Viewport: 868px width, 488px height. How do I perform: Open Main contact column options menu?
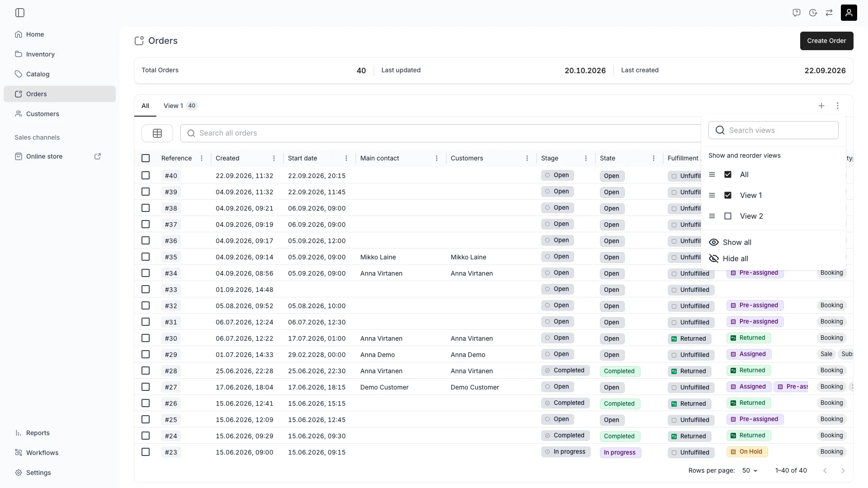(x=437, y=158)
